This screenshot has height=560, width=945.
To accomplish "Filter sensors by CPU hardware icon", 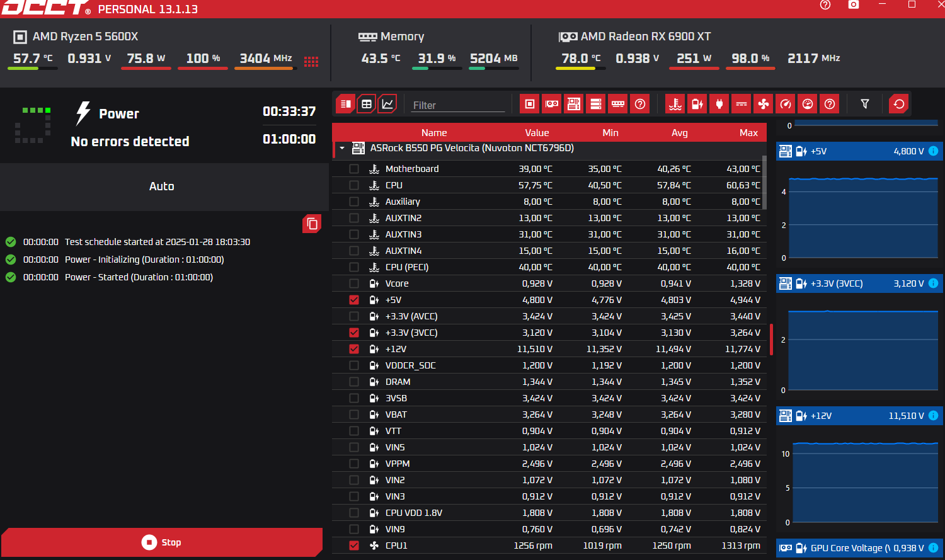I will pos(530,104).
